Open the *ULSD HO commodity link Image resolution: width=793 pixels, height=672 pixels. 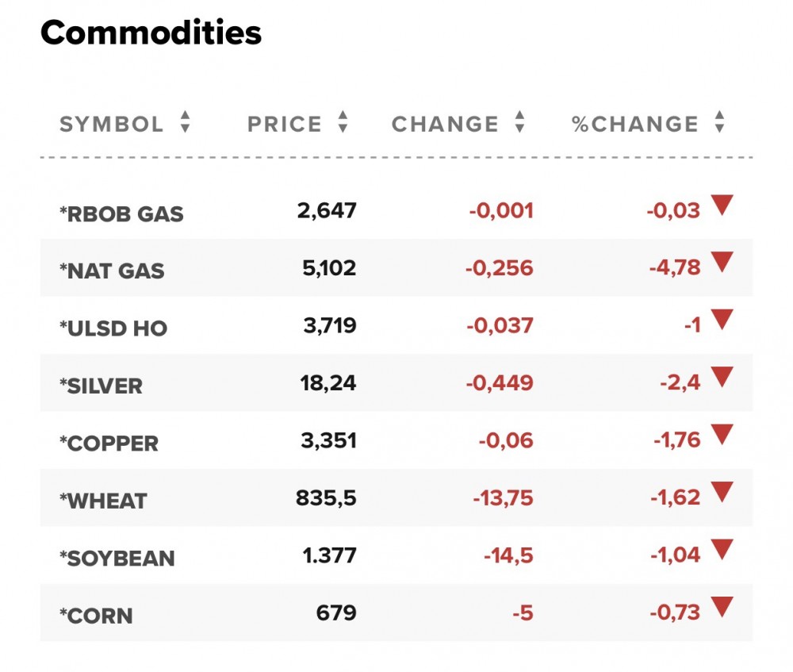[113, 328]
